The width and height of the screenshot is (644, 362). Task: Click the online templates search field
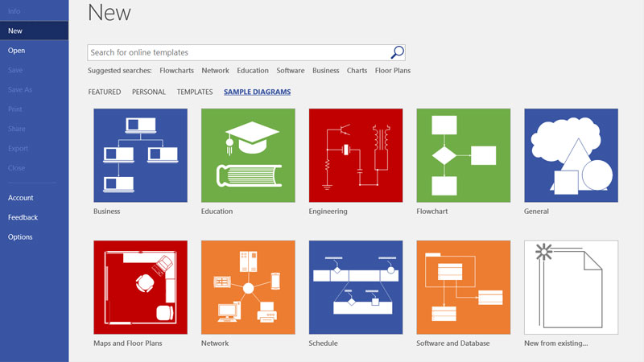237,53
